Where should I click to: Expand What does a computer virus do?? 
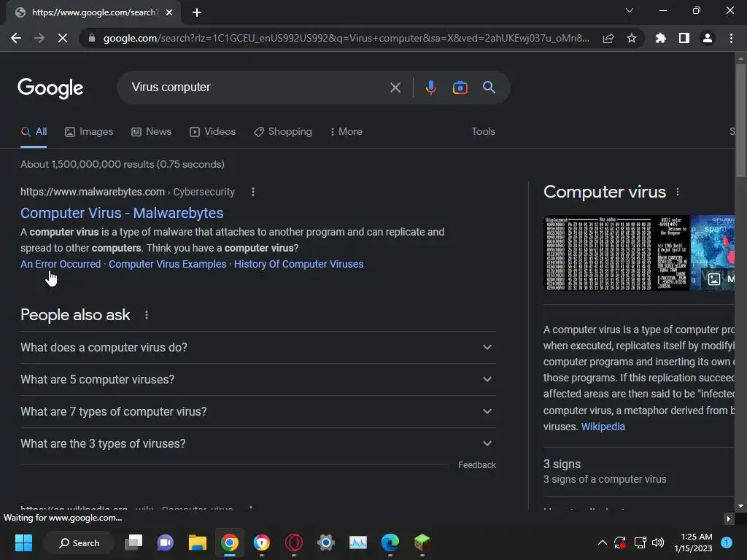pos(258,348)
